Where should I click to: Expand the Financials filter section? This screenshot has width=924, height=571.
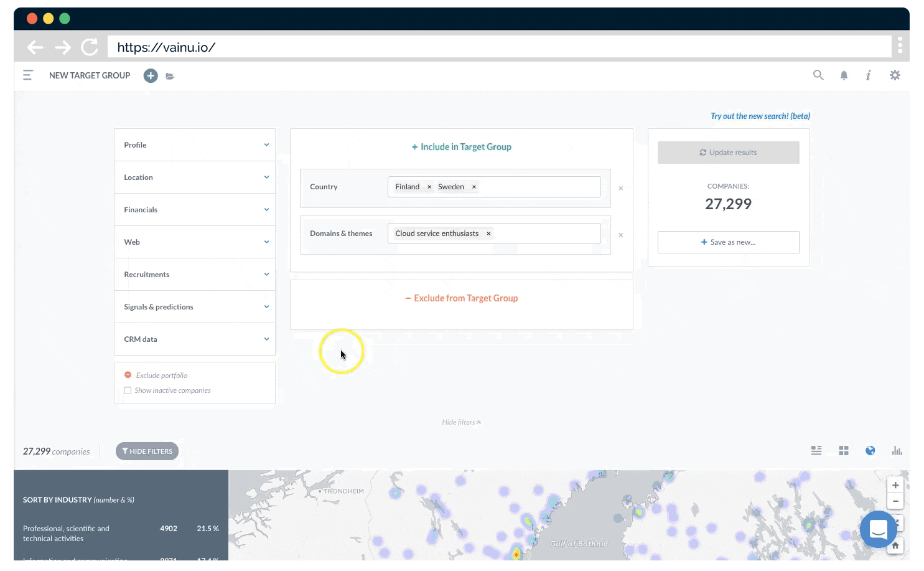(x=195, y=209)
